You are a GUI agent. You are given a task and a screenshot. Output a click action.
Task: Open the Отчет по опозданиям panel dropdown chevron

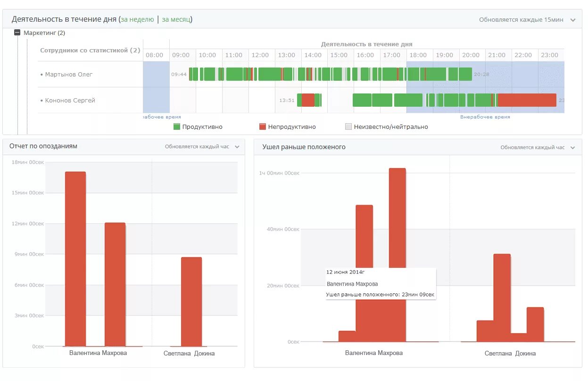pyautogui.click(x=237, y=147)
